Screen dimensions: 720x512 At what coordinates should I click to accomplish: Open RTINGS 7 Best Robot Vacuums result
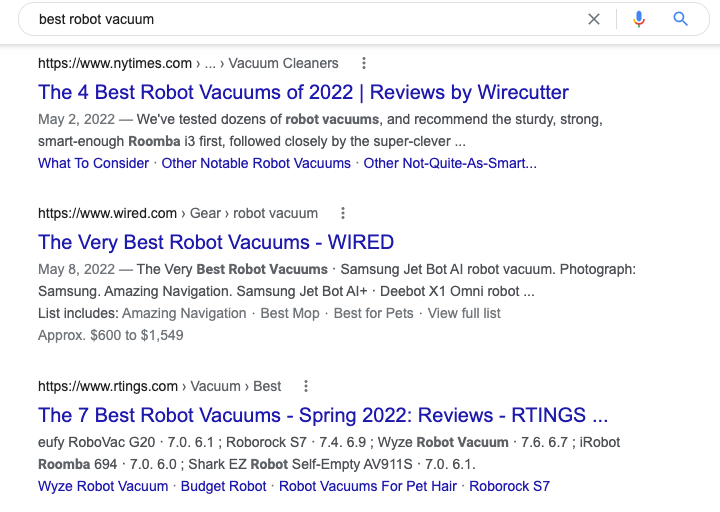pos(322,415)
